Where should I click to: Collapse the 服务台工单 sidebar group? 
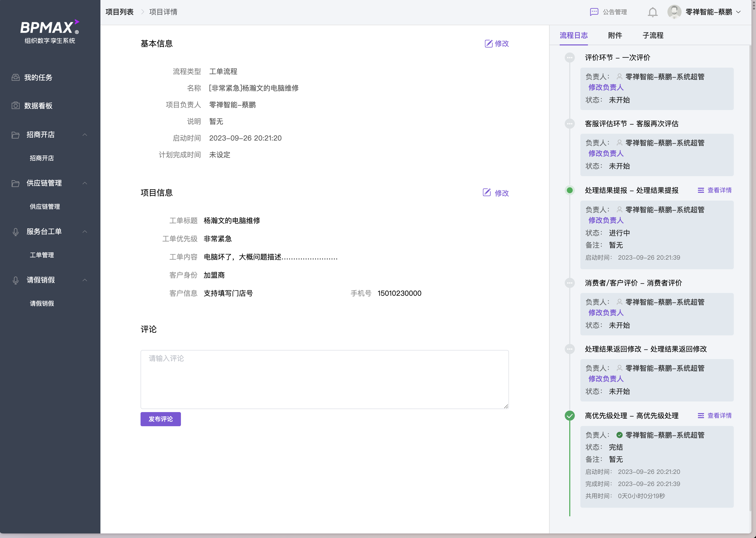[x=85, y=232]
